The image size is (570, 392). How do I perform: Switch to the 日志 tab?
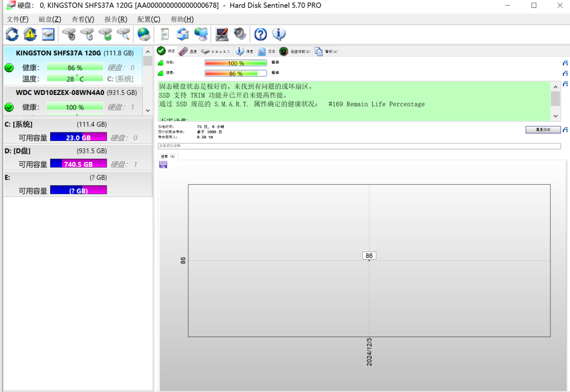pyautogui.click(x=267, y=52)
